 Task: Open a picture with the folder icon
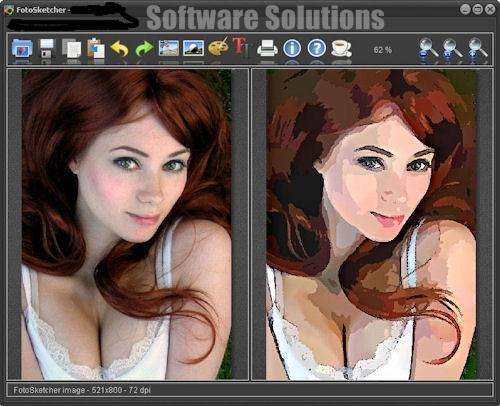[x=22, y=48]
